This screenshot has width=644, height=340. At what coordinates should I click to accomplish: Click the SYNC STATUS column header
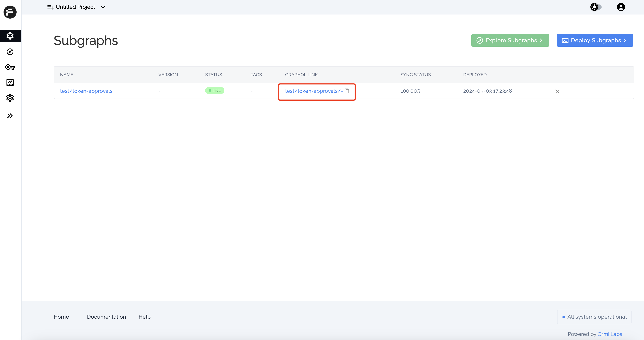[416, 75]
